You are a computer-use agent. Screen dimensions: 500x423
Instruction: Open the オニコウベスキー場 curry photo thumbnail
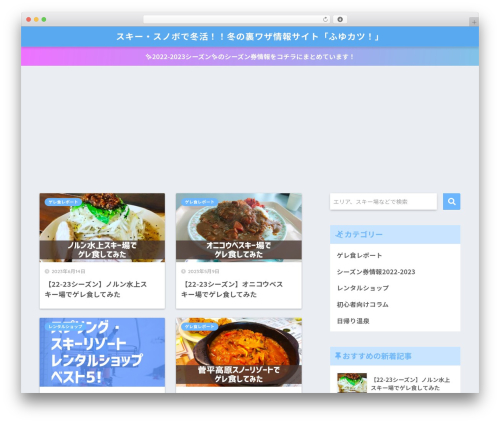coord(239,227)
